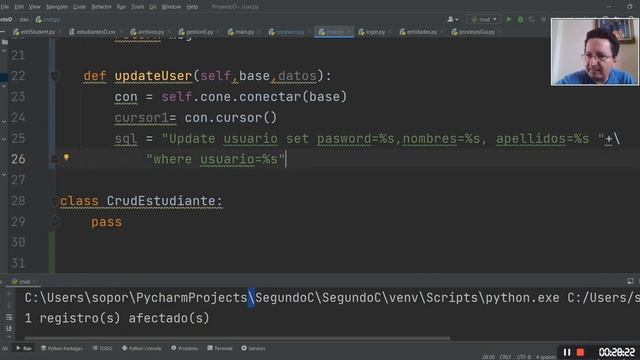This screenshot has height=360, width=640.
Task: Switch to the conexion.py tab
Action: tap(289, 32)
